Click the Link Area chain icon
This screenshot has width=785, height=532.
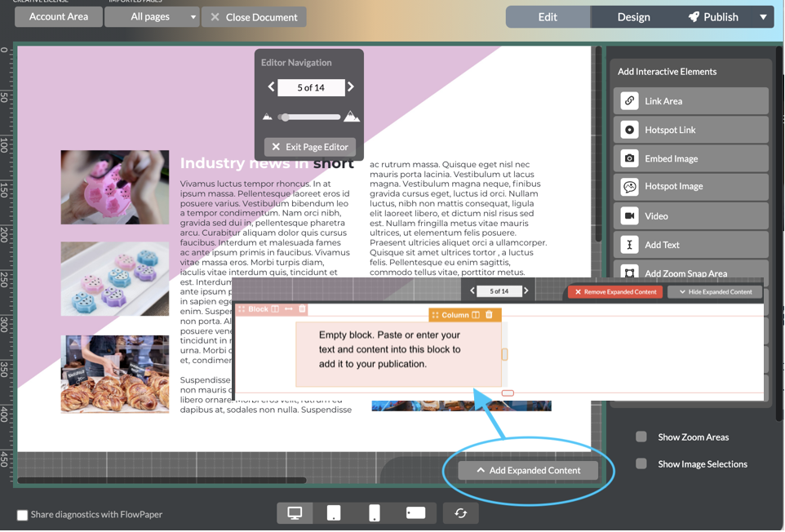coord(629,100)
